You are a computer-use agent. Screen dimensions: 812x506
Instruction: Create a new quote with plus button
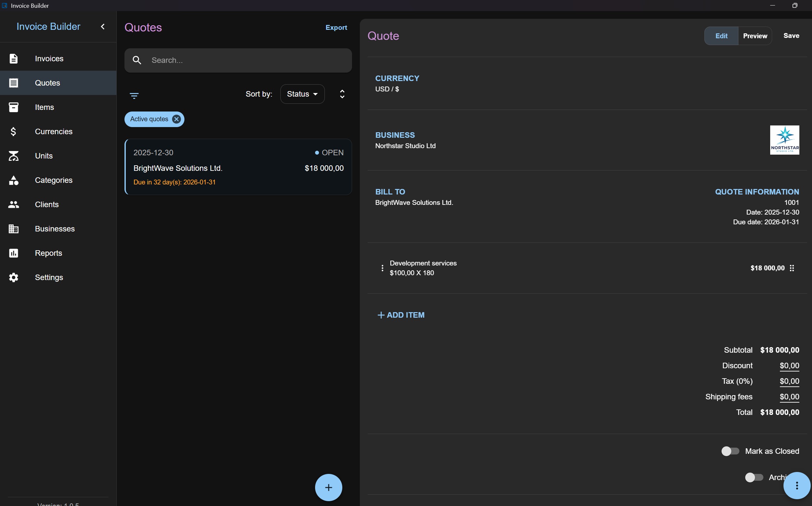tap(329, 488)
